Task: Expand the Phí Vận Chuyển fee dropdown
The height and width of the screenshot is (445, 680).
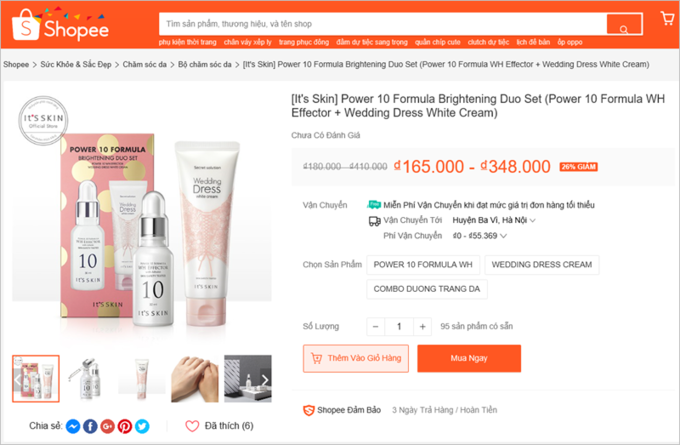Action: tap(480, 236)
